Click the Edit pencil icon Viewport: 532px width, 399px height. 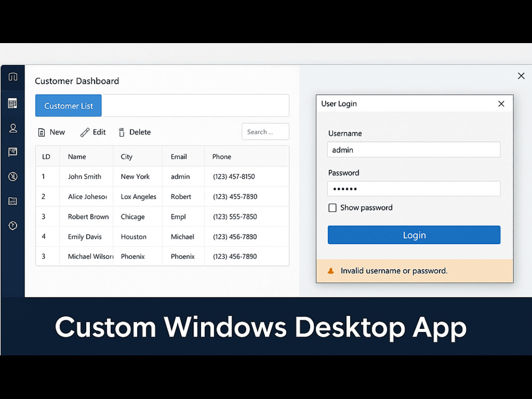(85, 132)
